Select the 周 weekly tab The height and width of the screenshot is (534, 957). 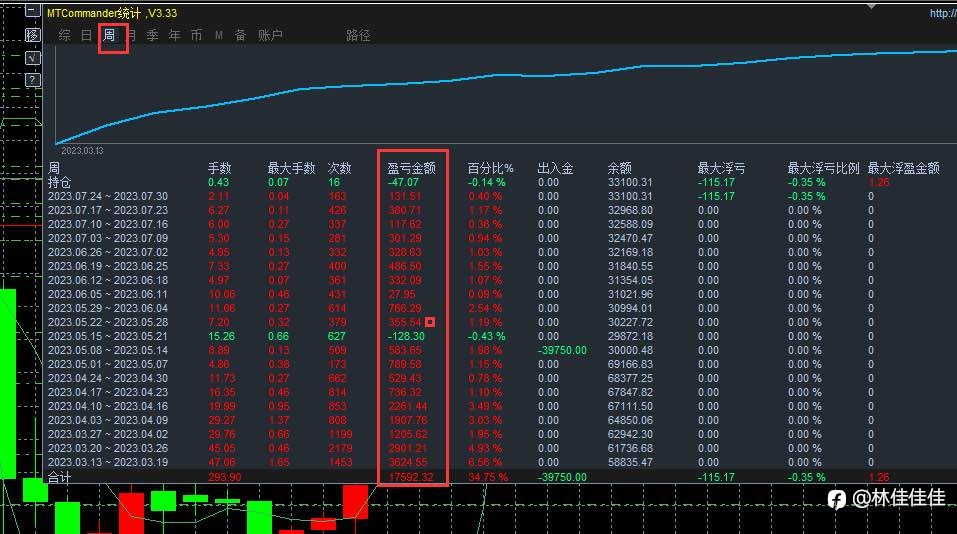coord(109,35)
